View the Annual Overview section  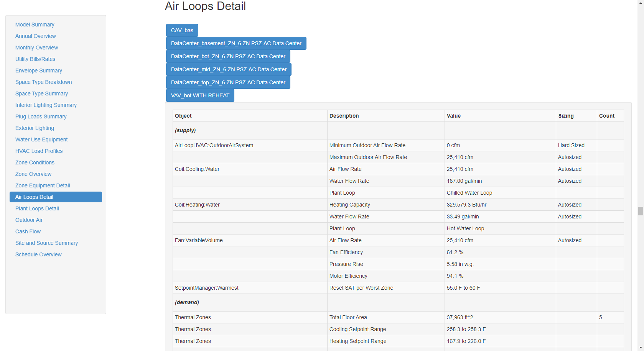click(x=35, y=36)
